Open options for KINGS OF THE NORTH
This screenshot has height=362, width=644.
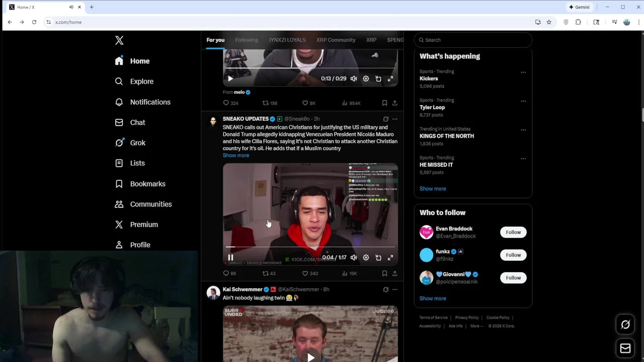pos(523,130)
